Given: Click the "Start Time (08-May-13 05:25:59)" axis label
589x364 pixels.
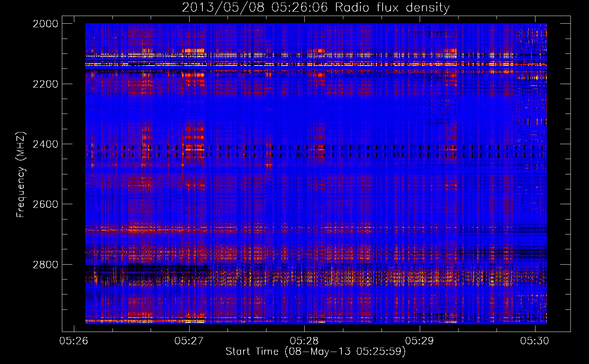Looking at the screenshot, I should [x=316, y=352].
